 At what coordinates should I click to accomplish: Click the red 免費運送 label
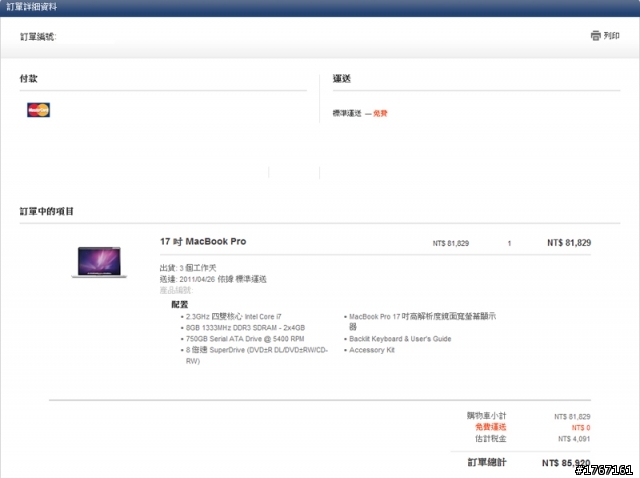(x=491, y=427)
